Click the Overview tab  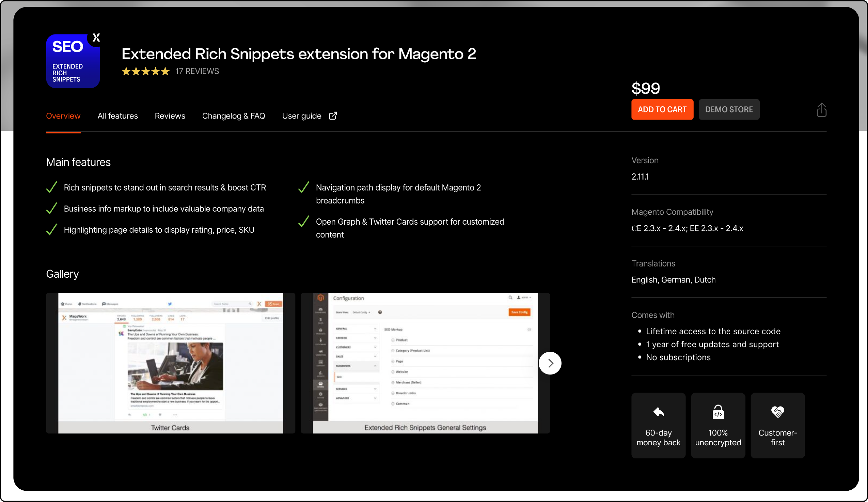[x=63, y=116]
